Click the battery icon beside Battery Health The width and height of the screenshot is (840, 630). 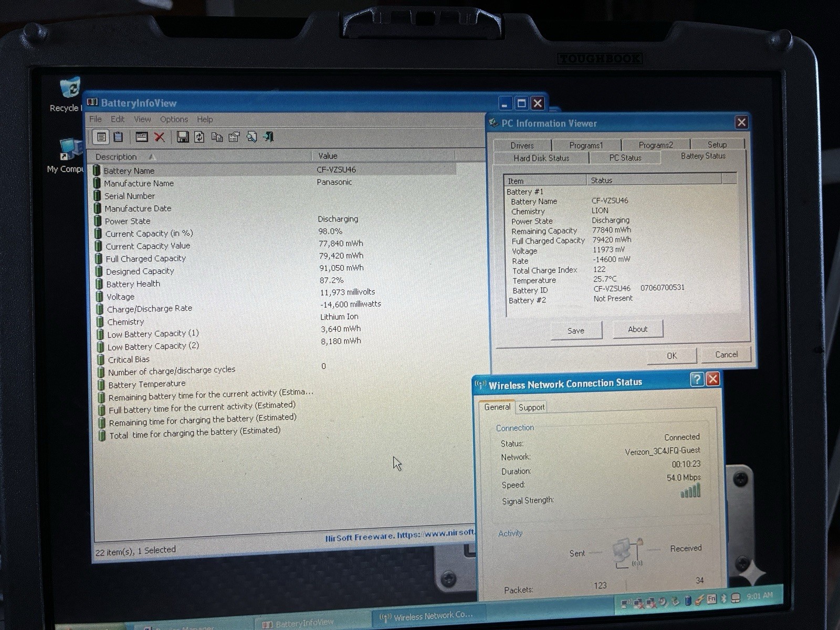(x=99, y=284)
